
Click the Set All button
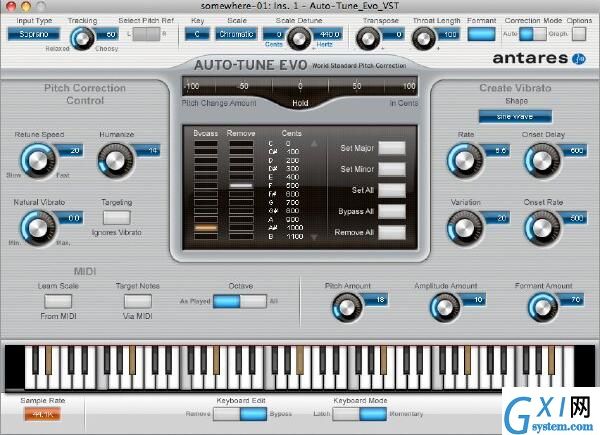coord(392,190)
